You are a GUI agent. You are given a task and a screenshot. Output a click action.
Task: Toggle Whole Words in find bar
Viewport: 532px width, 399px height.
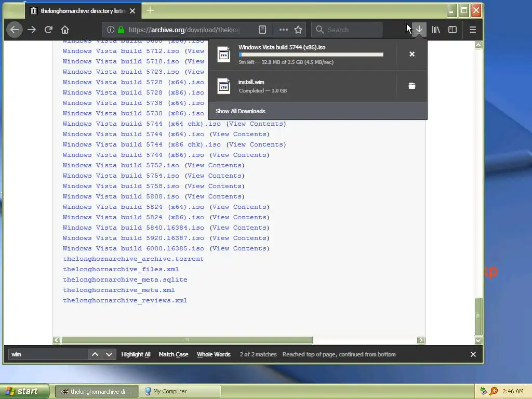(214, 354)
